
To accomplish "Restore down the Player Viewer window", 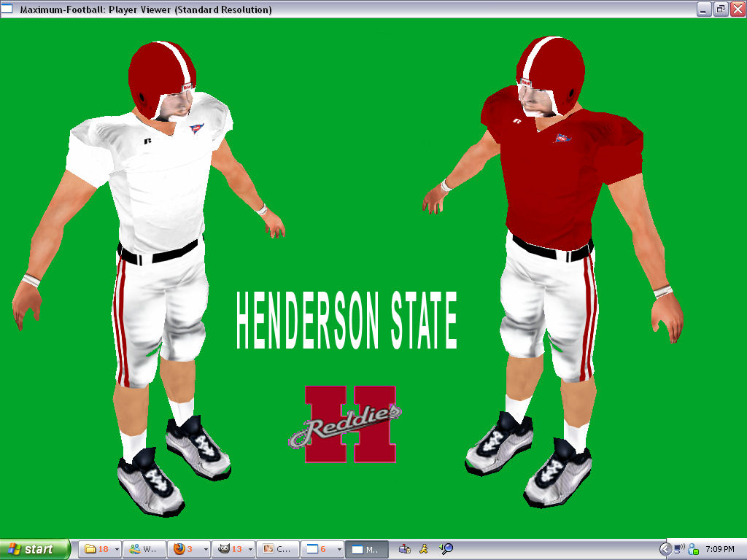I will coord(720,9).
